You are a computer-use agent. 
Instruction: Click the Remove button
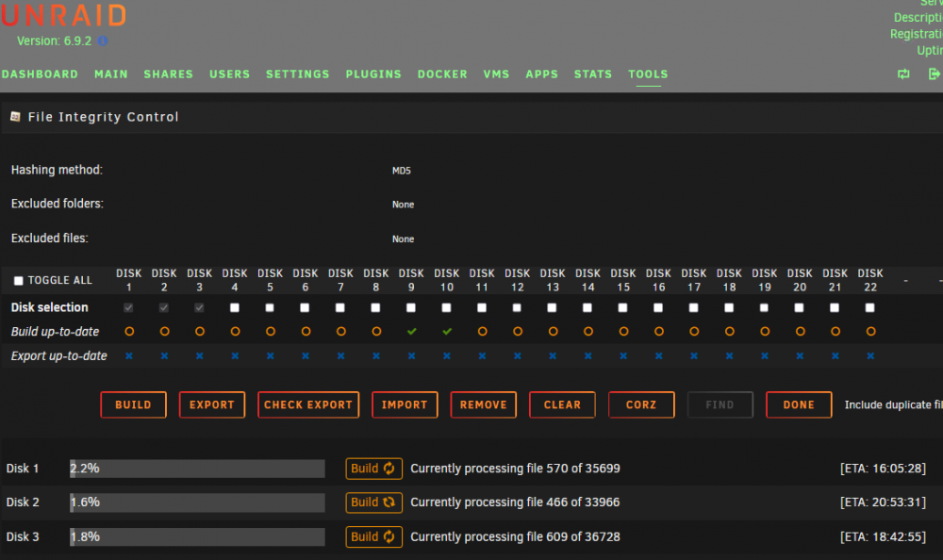(484, 404)
